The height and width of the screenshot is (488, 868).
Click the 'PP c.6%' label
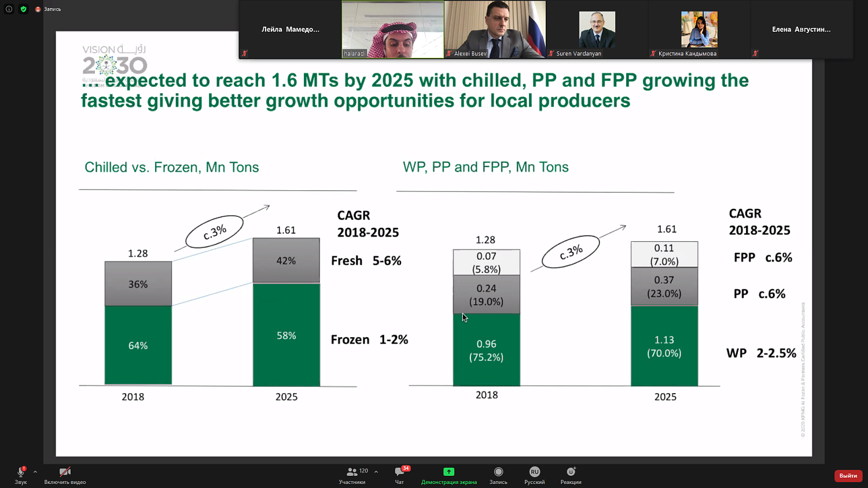click(759, 294)
